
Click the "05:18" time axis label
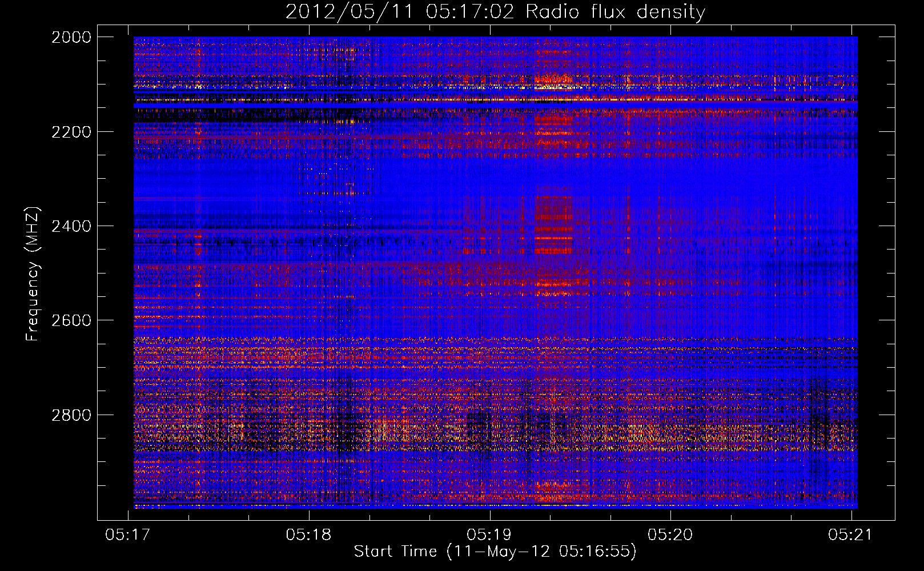[309, 534]
